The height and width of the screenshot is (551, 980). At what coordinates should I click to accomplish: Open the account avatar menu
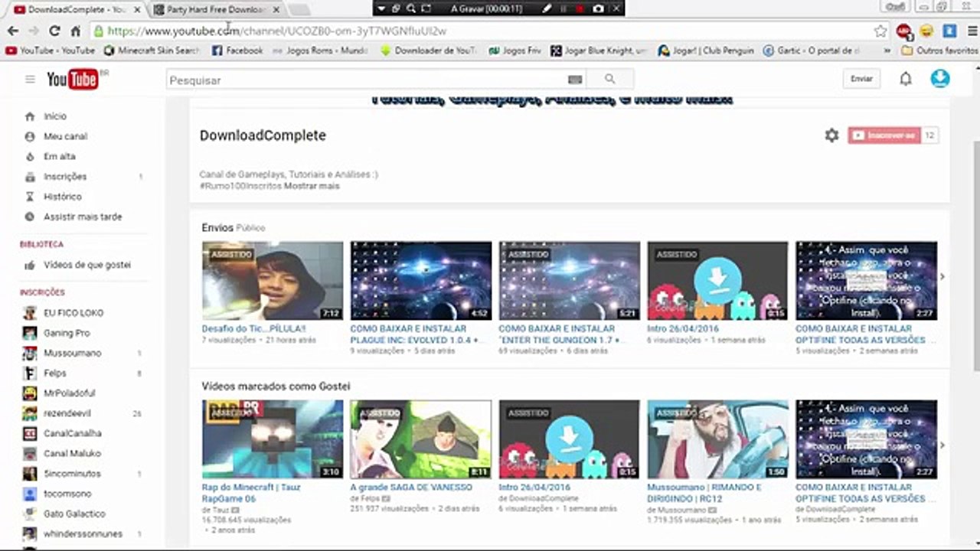(x=940, y=78)
